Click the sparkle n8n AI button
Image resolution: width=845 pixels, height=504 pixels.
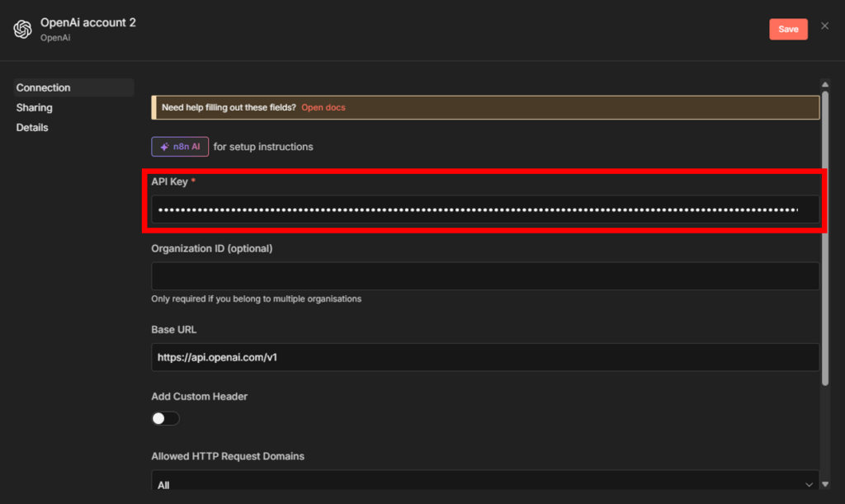pyautogui.click(x=180, y=147)
